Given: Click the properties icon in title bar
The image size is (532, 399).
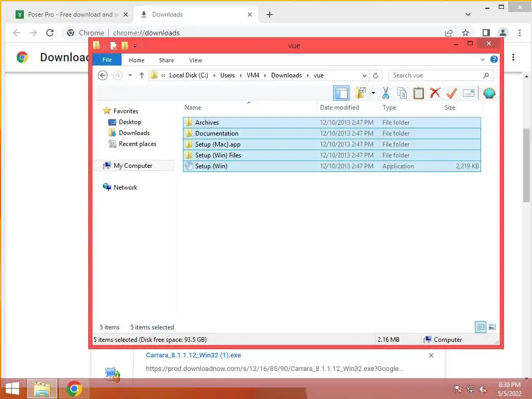Looking at the screenshot, I should (113, 46).
